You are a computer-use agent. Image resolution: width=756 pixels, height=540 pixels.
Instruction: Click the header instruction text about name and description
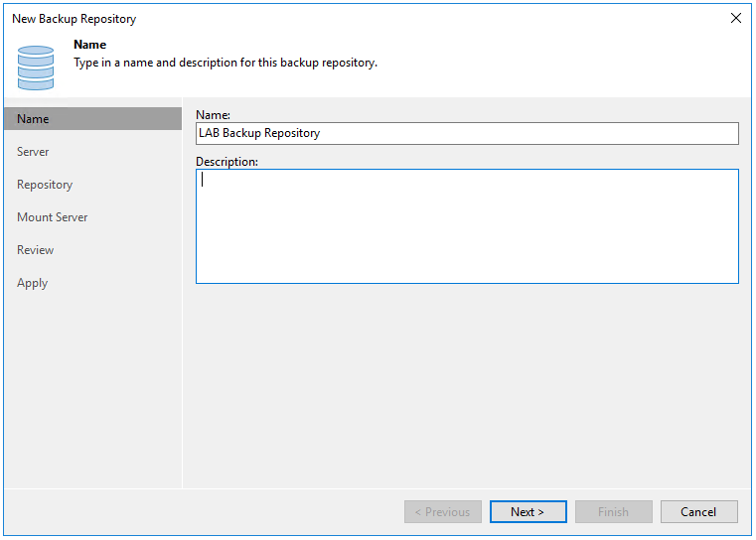coord(226,63)
